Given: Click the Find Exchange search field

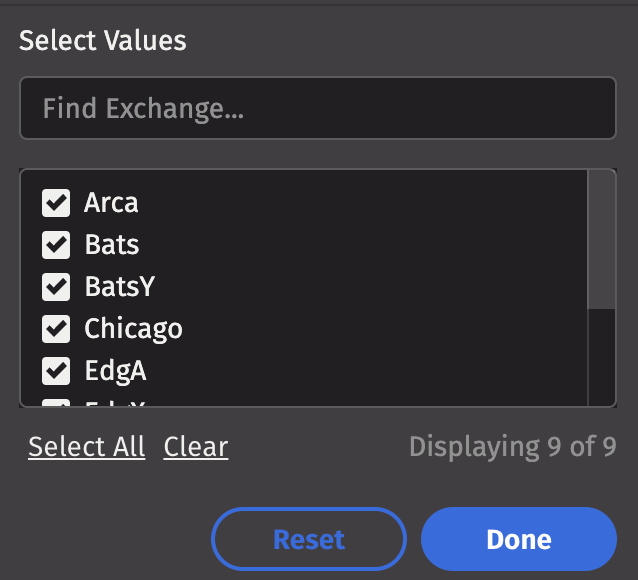Looking at the screenshot, I should coord(317,108).
